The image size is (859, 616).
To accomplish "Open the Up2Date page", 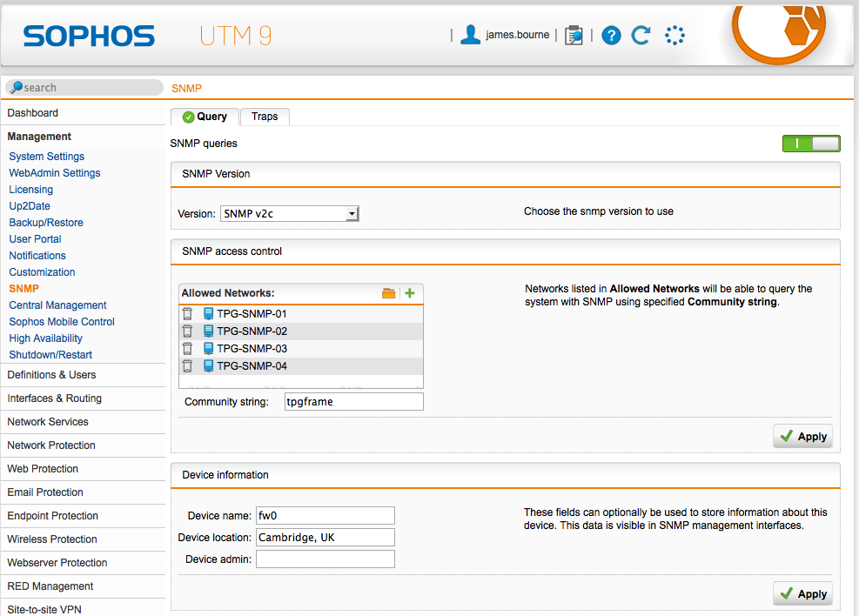I will (x=30, y=206).
